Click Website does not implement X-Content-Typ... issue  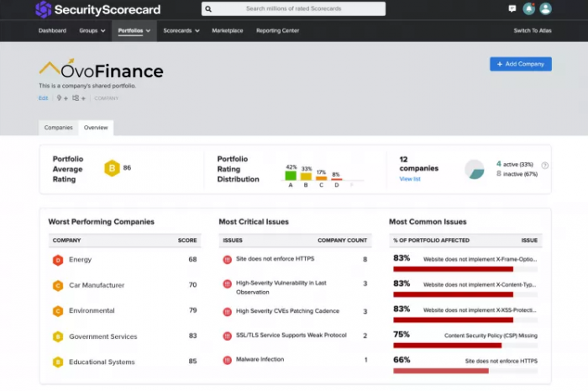pyautogui.click(x=480, y=285)
